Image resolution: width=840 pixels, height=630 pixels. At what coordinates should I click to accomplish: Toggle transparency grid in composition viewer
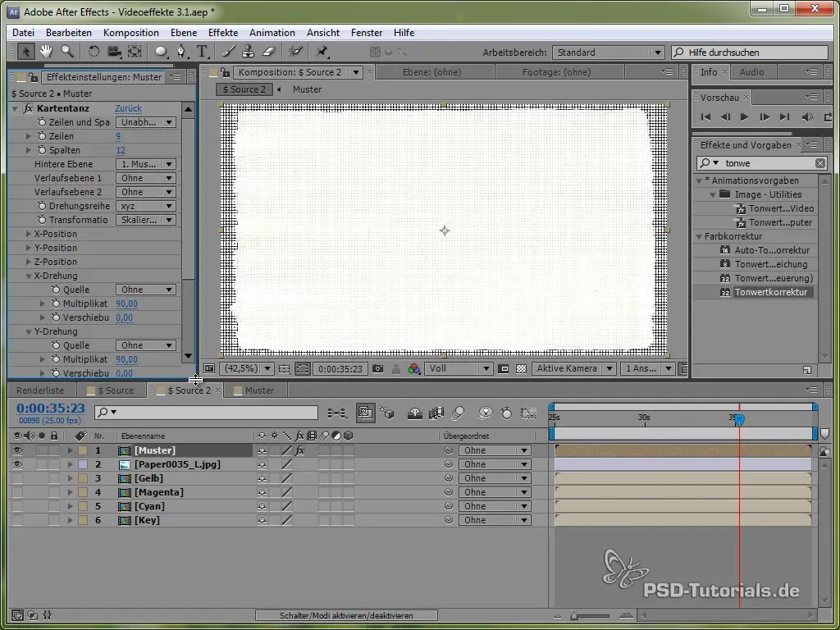(521, 368)
